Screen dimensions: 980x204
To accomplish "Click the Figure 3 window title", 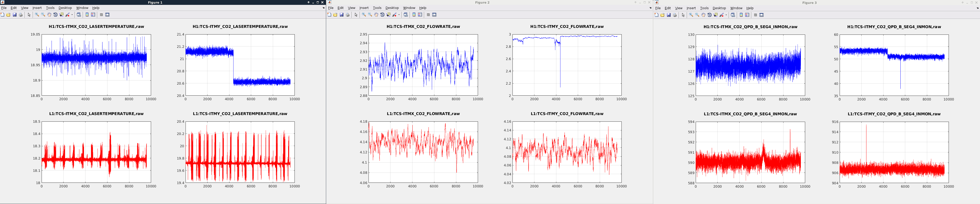I will tap(809, 3).
